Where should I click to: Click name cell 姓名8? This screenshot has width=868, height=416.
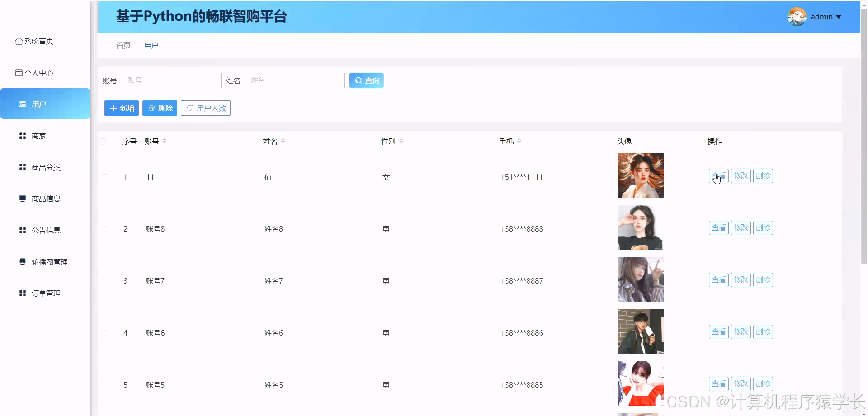click(x=274, y=229)
